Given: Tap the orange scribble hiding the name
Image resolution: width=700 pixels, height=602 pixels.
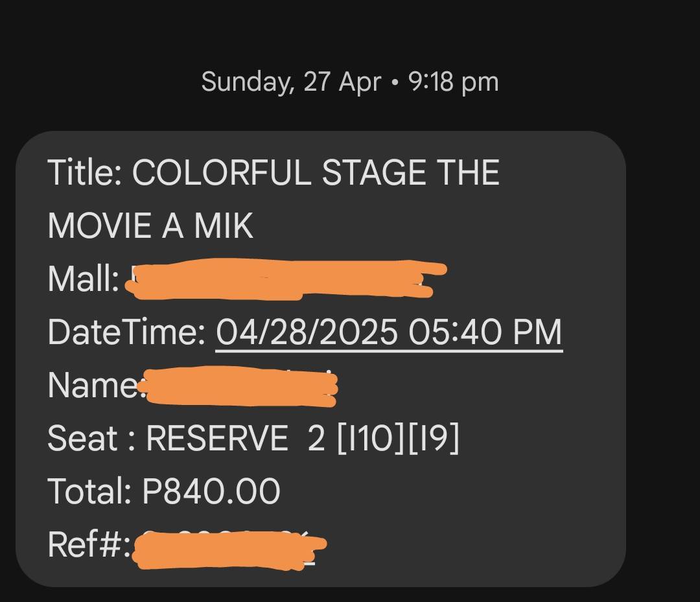Looking at the screenshot, I should pos(240,386).
